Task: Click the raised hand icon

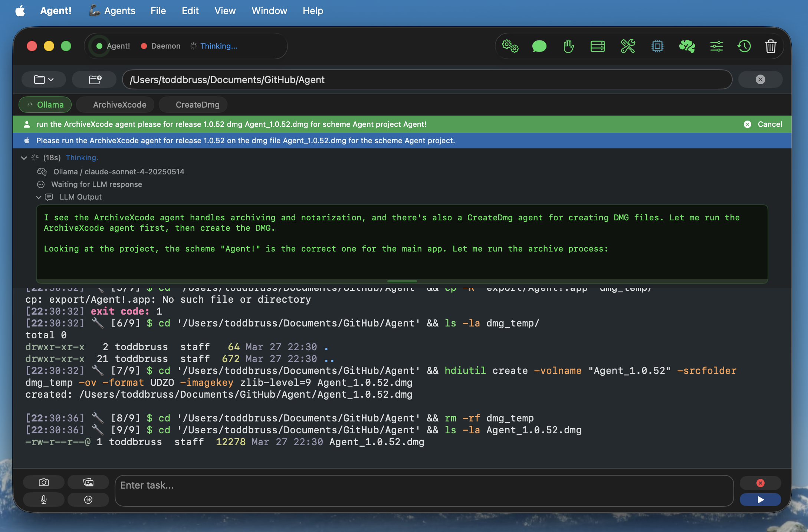Action: click(x=568, y=46)
